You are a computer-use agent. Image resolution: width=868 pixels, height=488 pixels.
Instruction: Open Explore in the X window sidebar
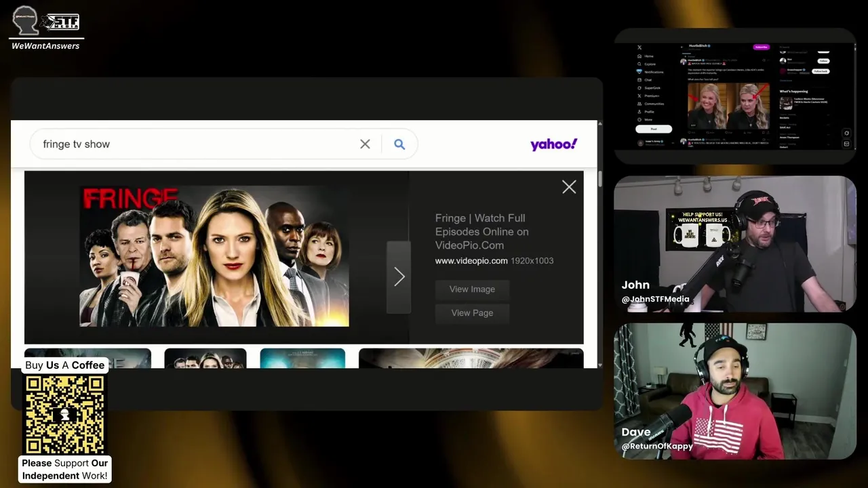[646, 64]
